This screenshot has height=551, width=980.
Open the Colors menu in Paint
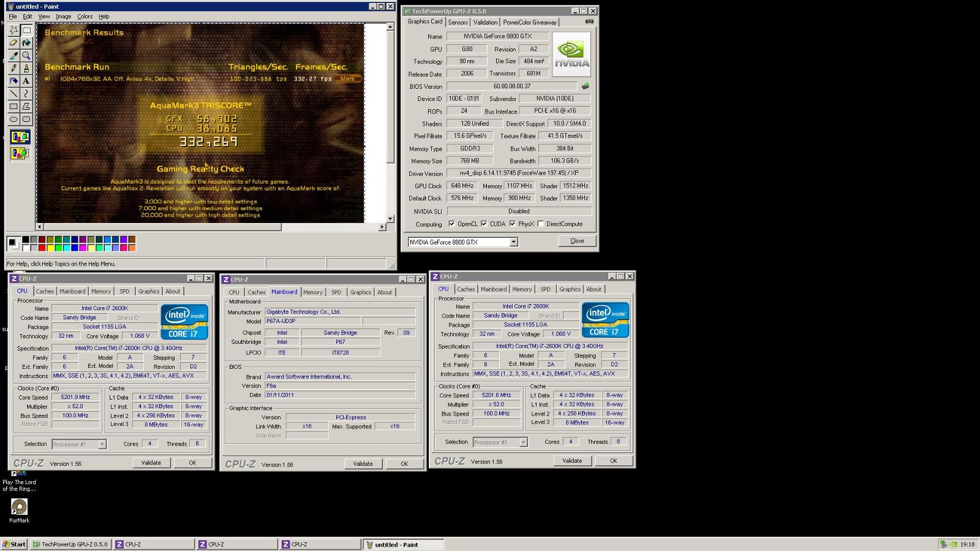(x=85, y=17)
